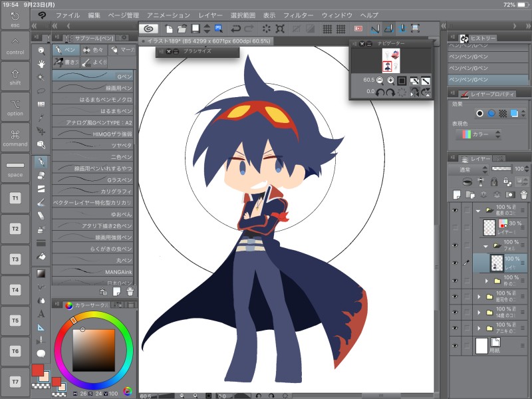Image resolution: width=532 pixels, height=399 pixels.
Task: Toggle Snap to Grid
Action: [402, 29]
